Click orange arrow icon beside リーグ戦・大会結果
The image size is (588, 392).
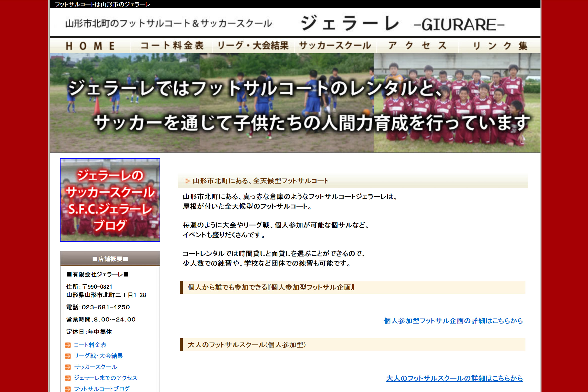68,356
